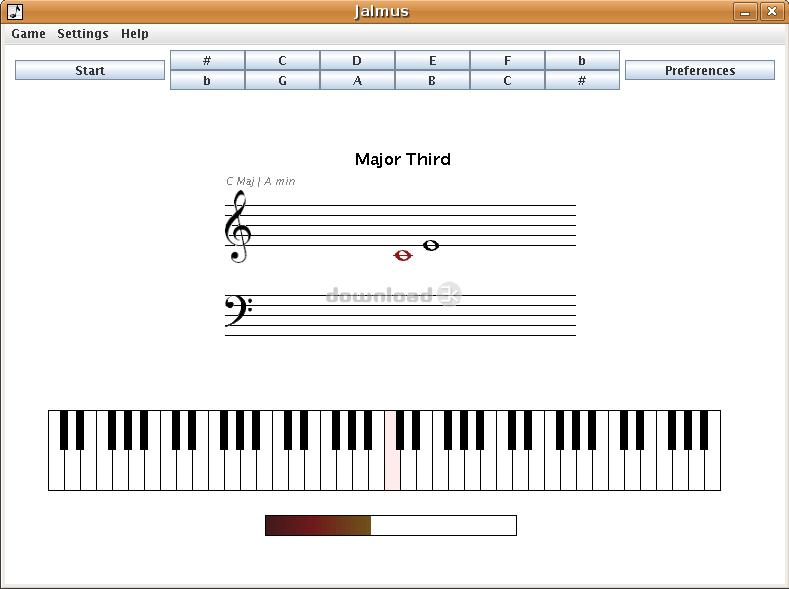Click the treble clef symbol

[238, 227]
